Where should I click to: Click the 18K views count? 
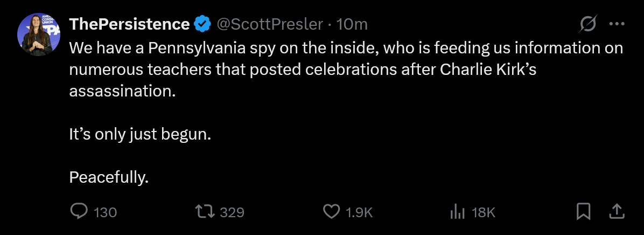click(x=483, y=212)
